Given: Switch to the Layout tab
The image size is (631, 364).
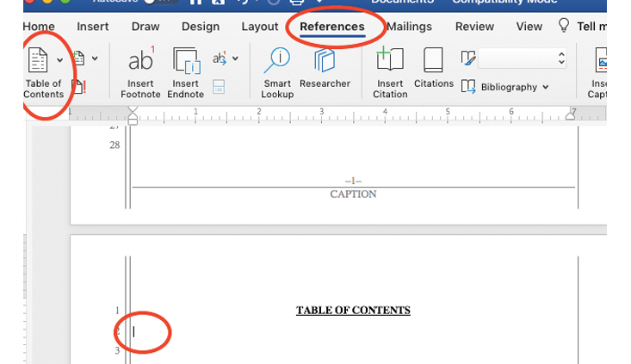Looking at the screenshot, I should (x=259, y=27).
